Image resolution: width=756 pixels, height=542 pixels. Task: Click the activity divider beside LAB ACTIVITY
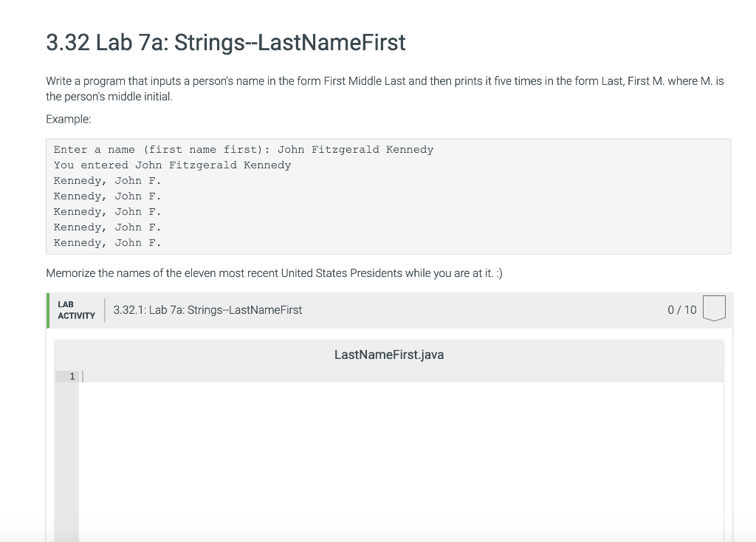click(106, 309)
